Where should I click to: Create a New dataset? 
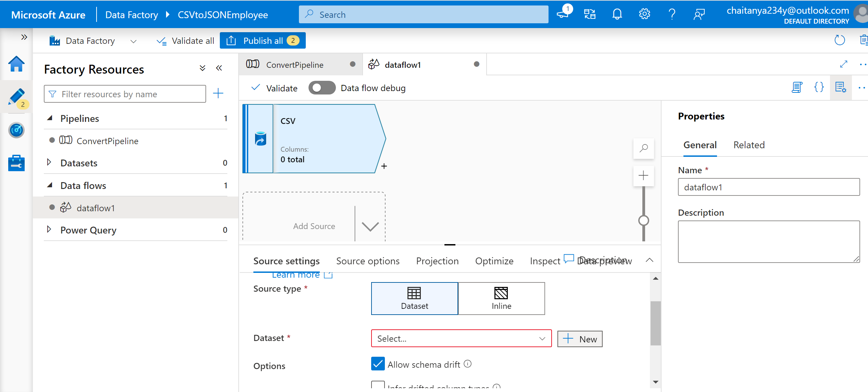click(x=580, y=339)
